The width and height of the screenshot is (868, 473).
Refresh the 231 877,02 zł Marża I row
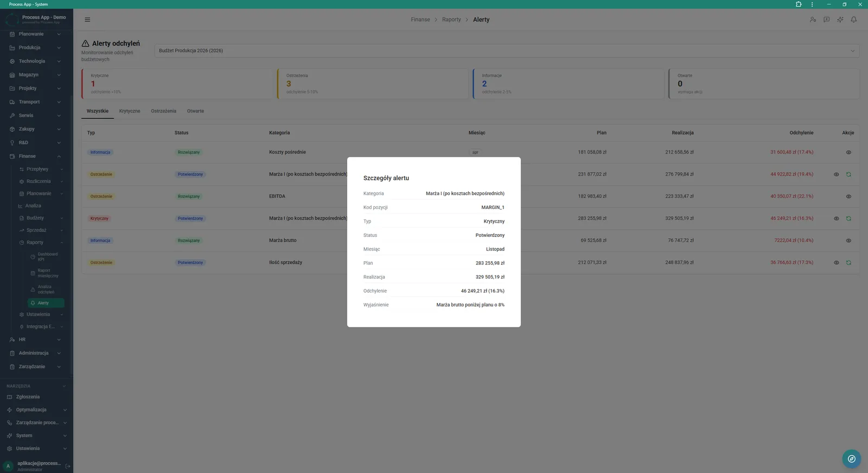point(848,174)
